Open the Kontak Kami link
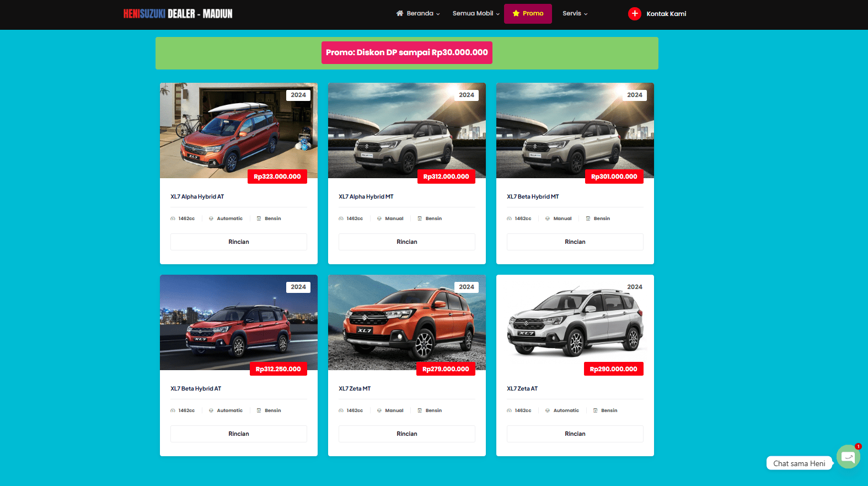This screenshot has height=486, width=868. tap(666, 14)
